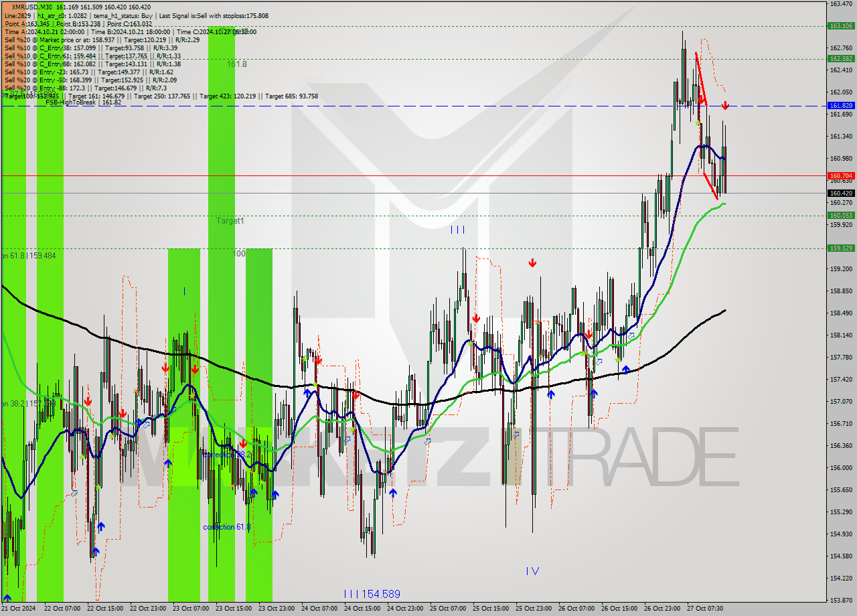Click the red sell arrow on the 161.820 line
The height and width of the screenshot is (616, 857).
pos(725,105)
